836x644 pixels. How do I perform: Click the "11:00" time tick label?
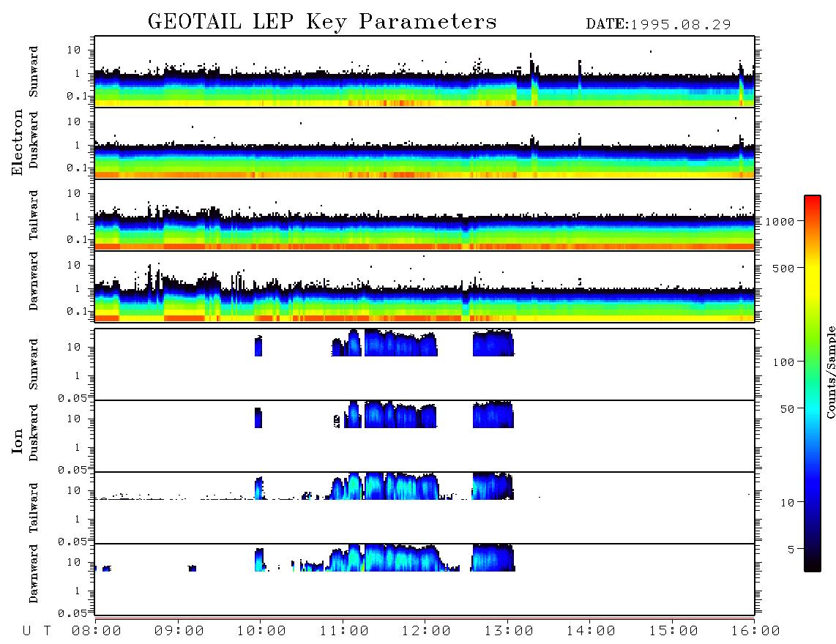click(x=344, y=631)
